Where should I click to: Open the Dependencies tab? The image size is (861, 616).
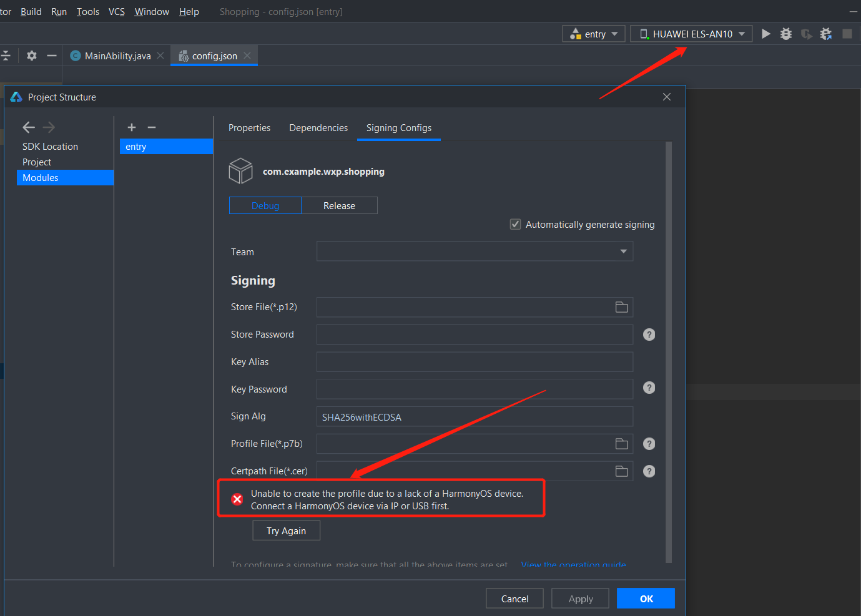(x=318, y=127)
